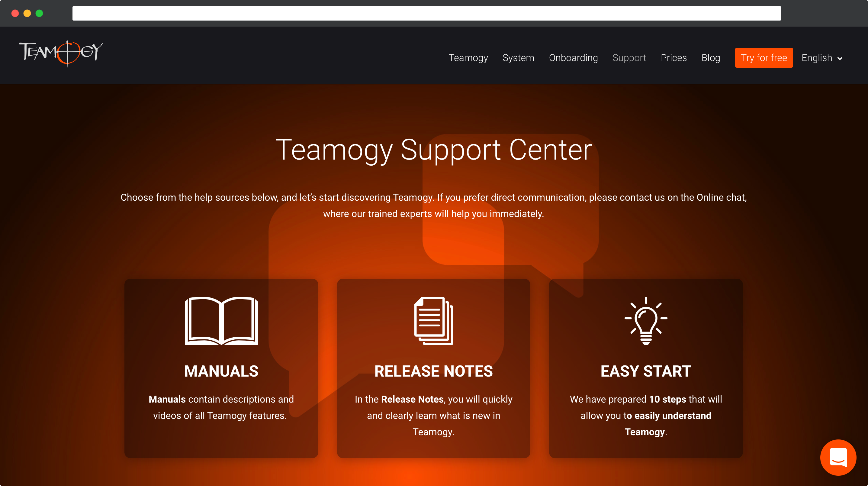The image size is (868, 486).
Task: Open the Teamogy menu item
Action: tap(468, 58)
